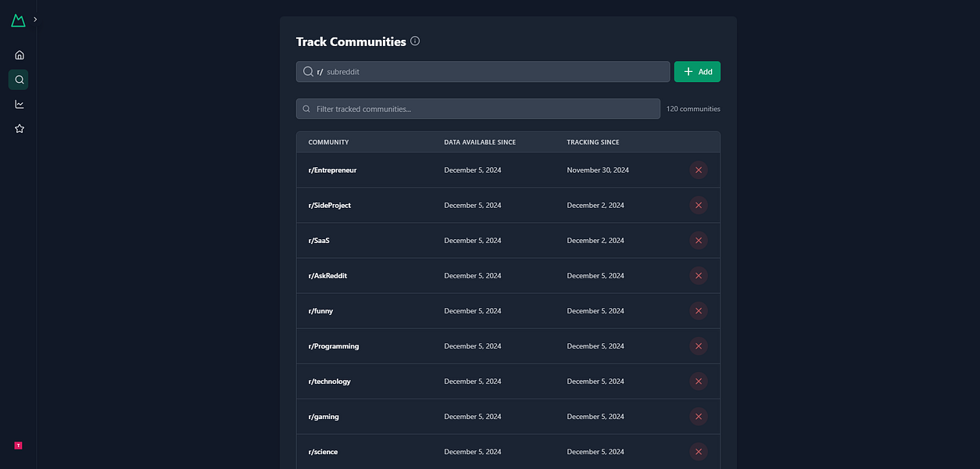The width and height of the screenshot is (980, 469).
Task: Open the Search page in the sidebar
Action: click(x=20, y=79)
